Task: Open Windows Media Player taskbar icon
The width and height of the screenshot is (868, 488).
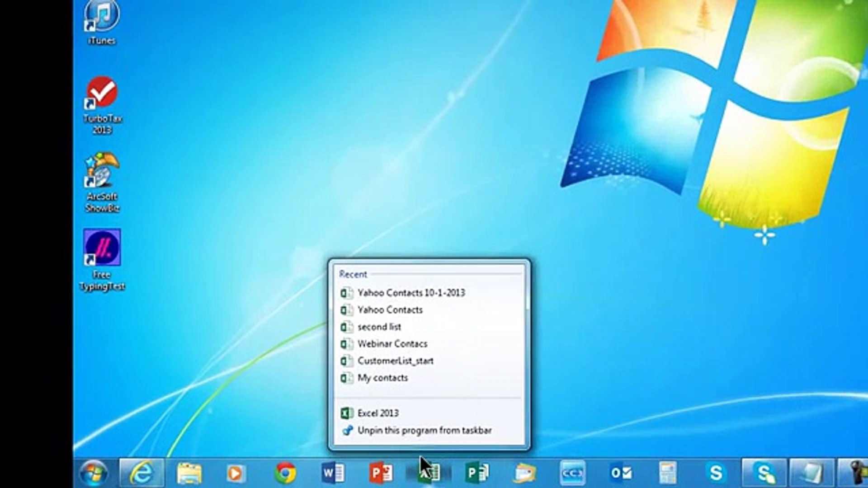Action: pos(236,473)
